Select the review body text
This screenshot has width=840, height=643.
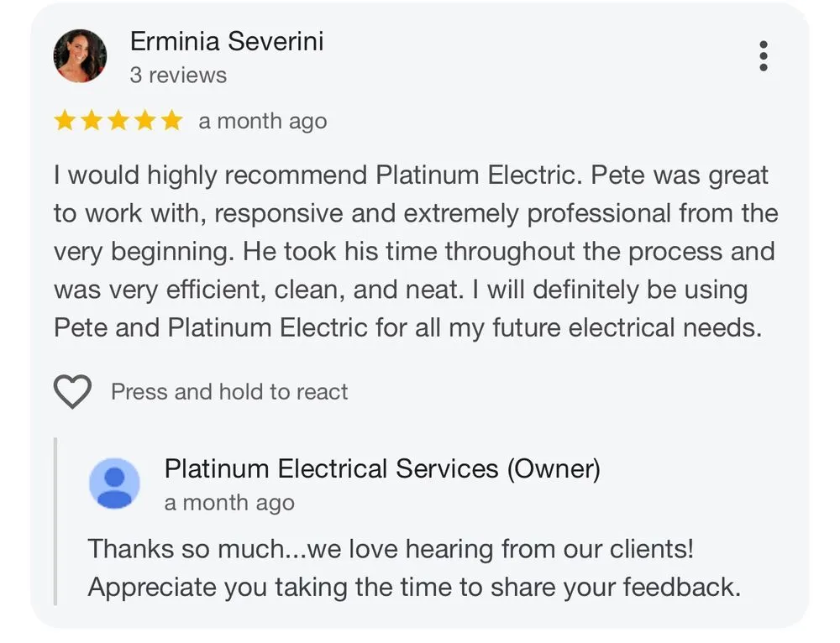[x=416, y=250]
